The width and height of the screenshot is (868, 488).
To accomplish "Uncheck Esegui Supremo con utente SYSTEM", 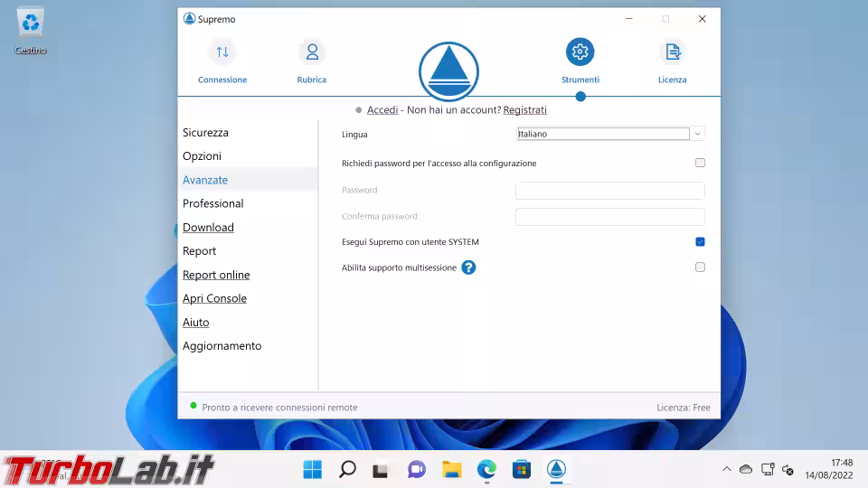I will tap(700, 242).
